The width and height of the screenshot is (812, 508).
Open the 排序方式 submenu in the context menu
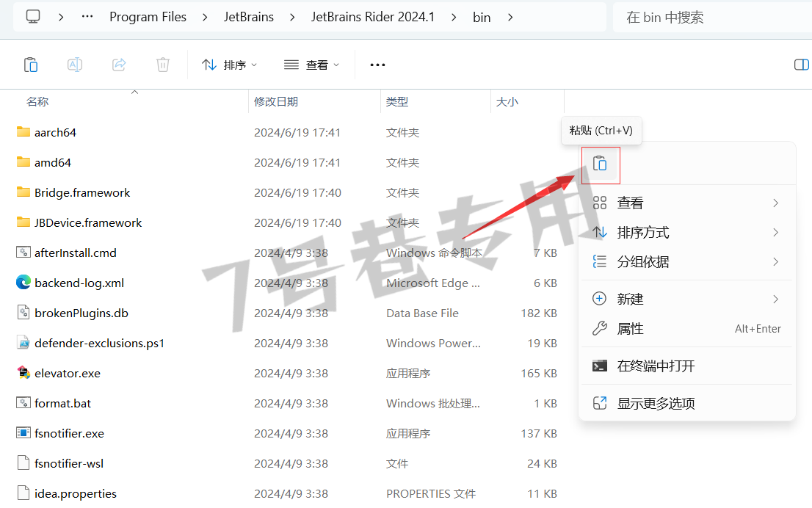(687, 233)
